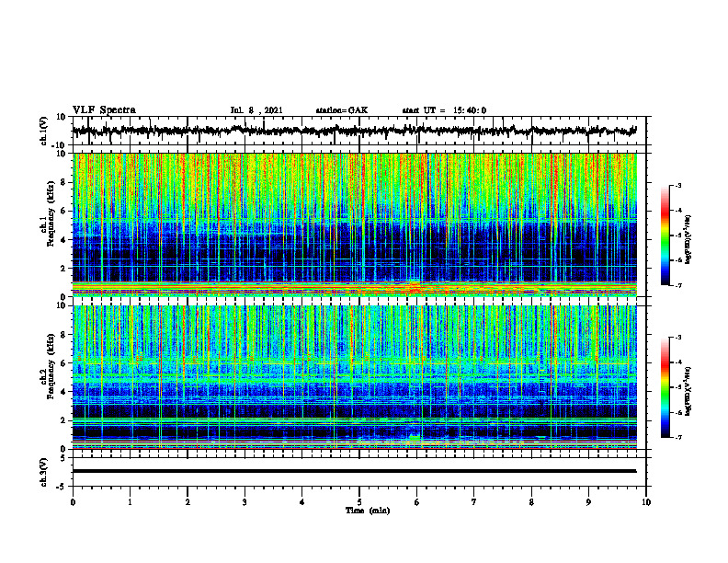Click the ch.1 spectrogram panel
The height and width of the screenshot is (563, 728).
pos(354,224)
